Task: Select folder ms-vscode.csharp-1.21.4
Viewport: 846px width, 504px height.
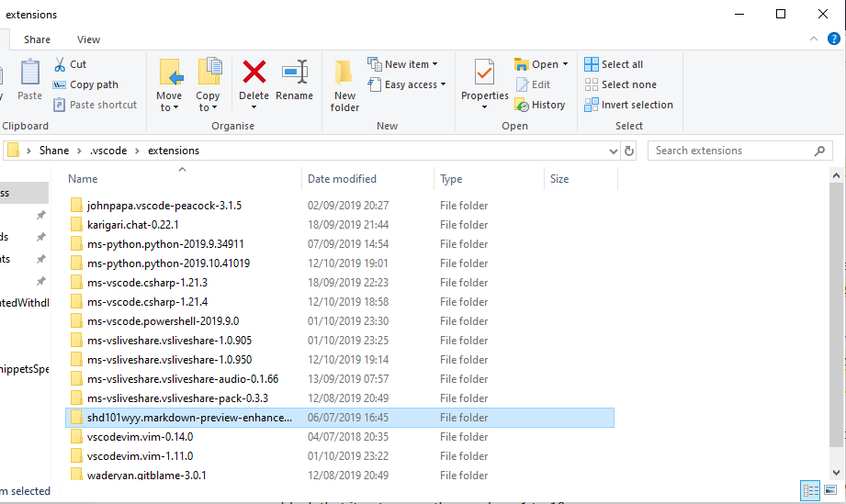Action: click(339, 302)
